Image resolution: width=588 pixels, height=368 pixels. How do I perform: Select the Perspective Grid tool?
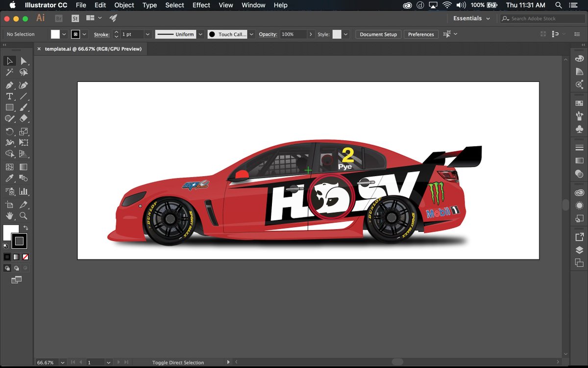pyautogui.click(x=23, y=154)
